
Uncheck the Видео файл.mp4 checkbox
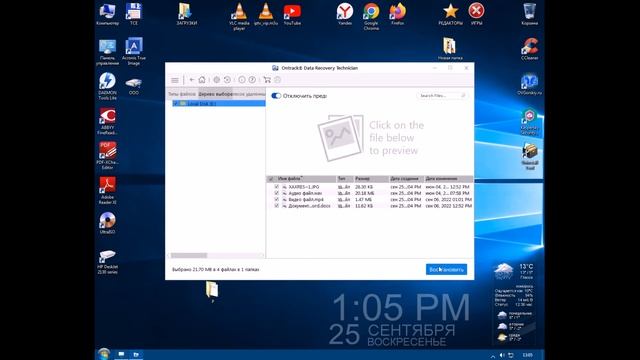[277, 200]
